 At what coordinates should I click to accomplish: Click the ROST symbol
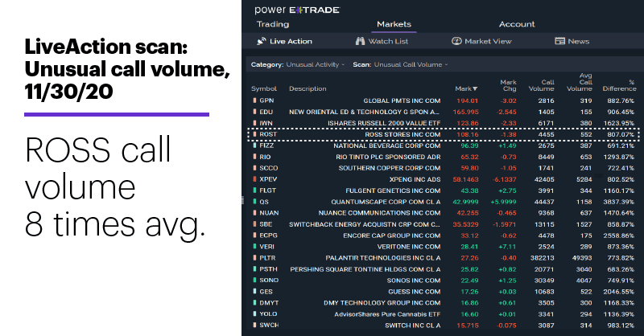(268, 134)
